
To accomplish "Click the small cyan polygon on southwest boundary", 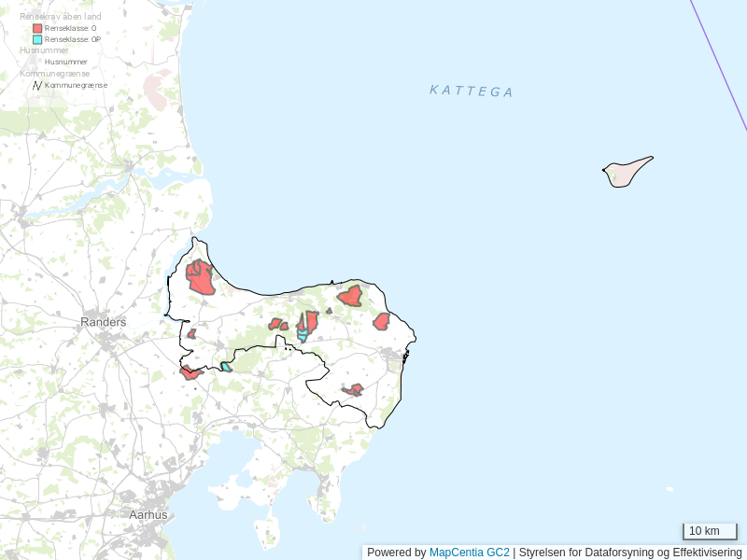I will (226, 367).
